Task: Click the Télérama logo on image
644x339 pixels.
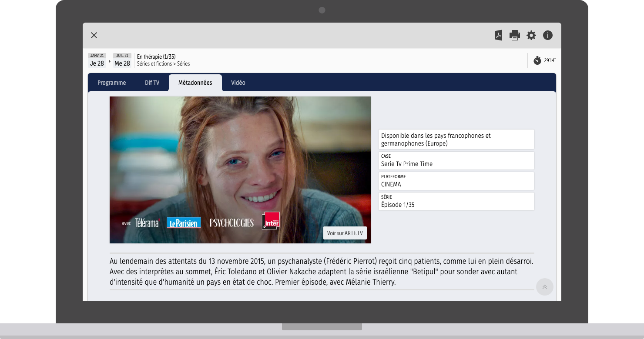Action: click(148, 223)
